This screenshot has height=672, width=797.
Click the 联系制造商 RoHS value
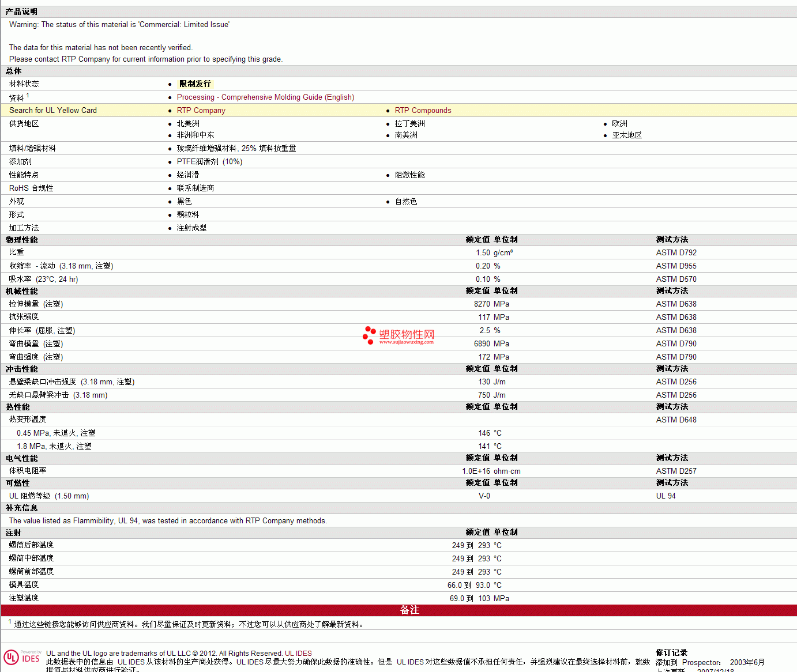pos(196,188)
